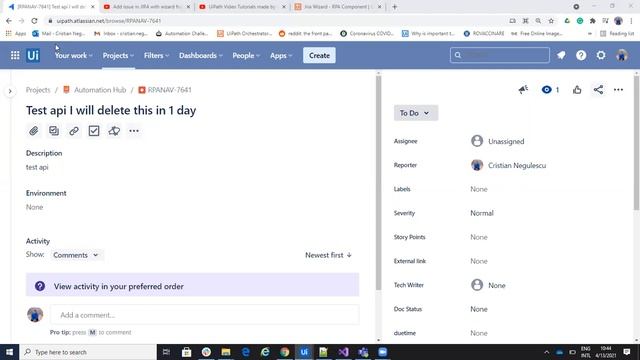Open Jira settings gear icon
Image resolution: width=640 pixels, height=360 pixels.
tap(601, 55)
